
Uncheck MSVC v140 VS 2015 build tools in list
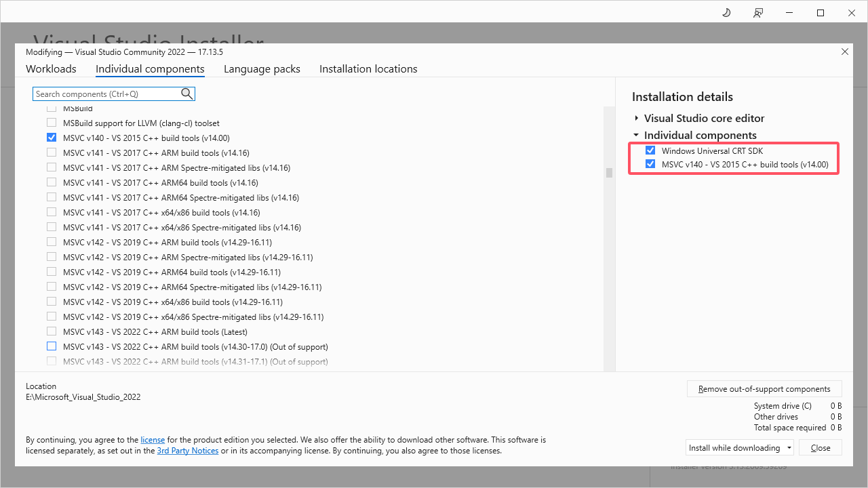tap(52, 138)
